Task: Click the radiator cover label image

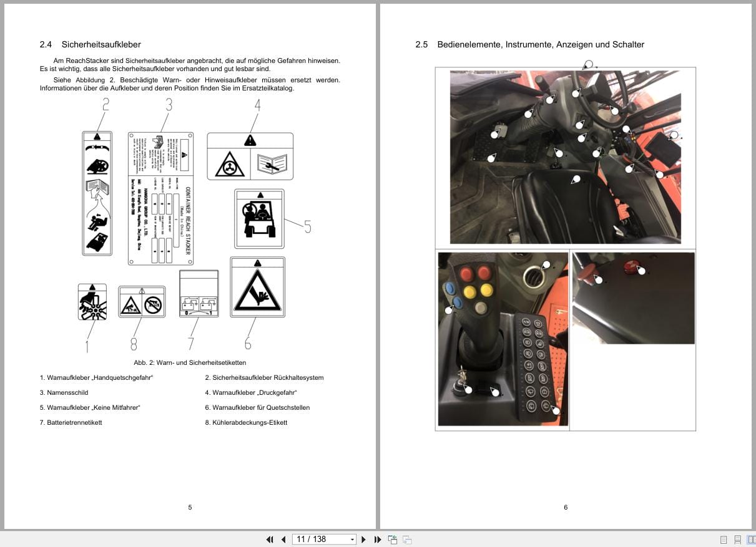Action: coord(142,302)
